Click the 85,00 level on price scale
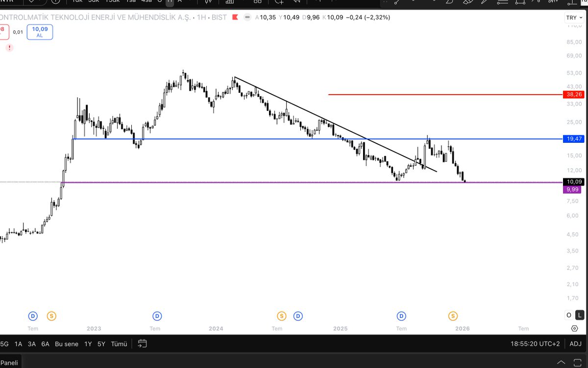This screenshot has width=588, height=368. pos(574,42)
